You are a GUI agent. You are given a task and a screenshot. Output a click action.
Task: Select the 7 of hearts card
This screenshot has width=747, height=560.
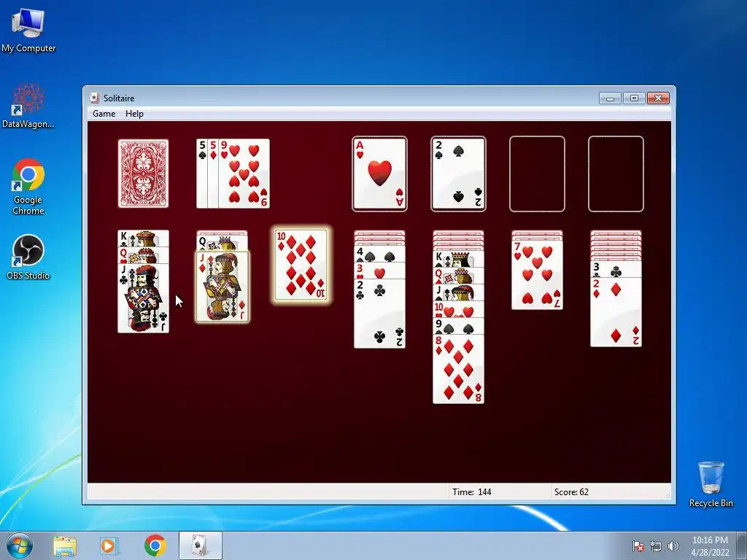(537, 275)
